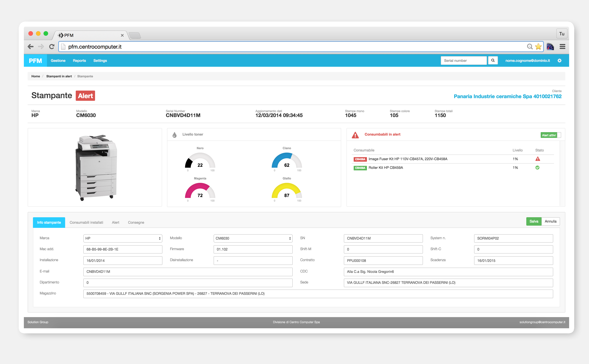Click the green check status for Roller Kit

coord(537,168)
